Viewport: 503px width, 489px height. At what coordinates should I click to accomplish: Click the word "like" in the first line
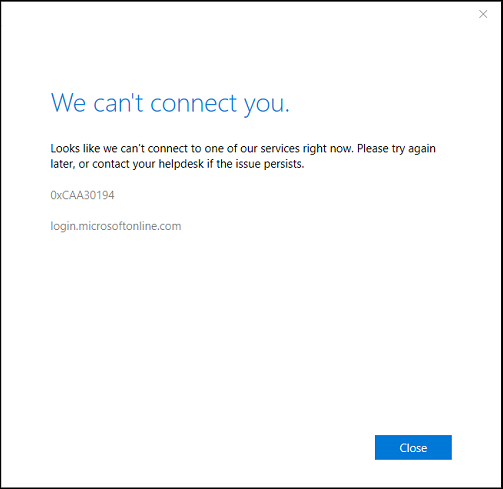(x=91, y=148)
